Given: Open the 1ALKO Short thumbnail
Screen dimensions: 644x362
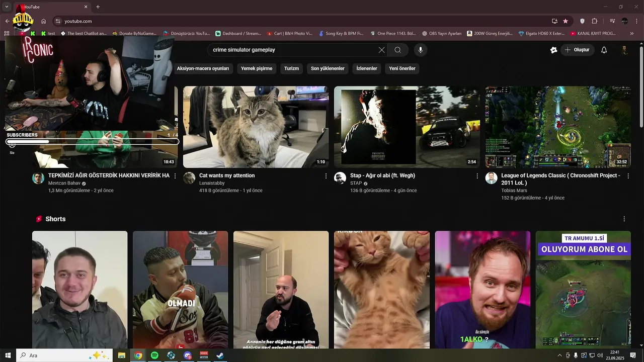Looking at the screenshot, I should (482, 290).
